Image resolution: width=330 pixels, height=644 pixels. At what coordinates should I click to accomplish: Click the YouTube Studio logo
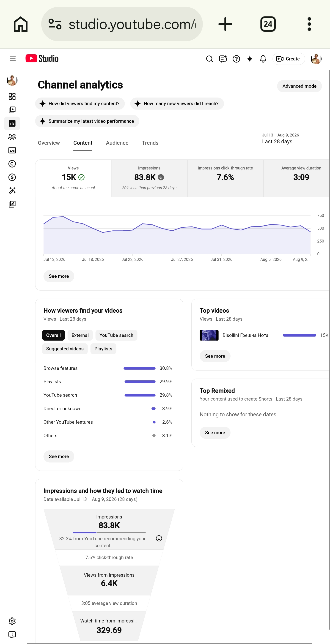click(x=42, y=58)
